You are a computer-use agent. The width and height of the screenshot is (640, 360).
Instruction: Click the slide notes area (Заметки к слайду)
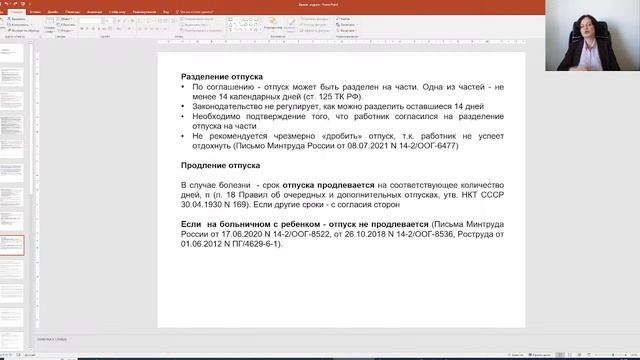click(x=52, y=339)
